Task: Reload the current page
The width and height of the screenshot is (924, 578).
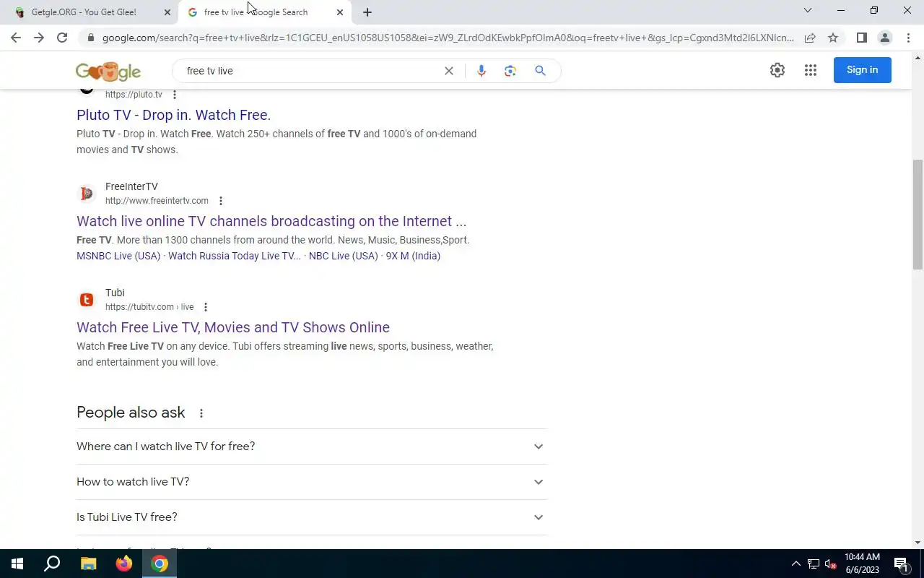Action: [x=62, y=38]
